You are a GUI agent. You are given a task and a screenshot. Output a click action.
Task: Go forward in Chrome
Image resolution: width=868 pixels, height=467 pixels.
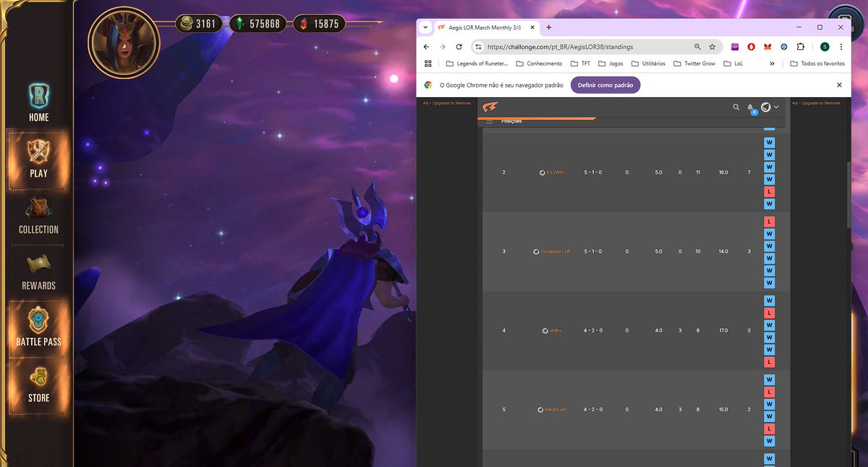[443, 46]
